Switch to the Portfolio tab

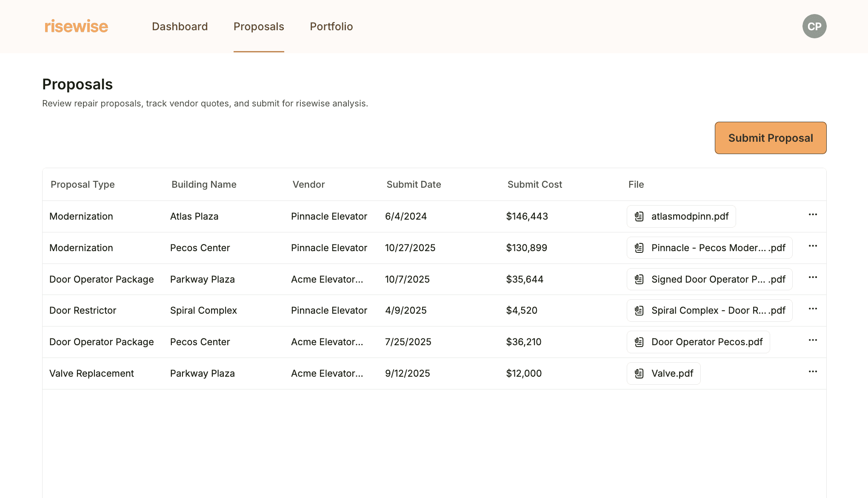tap(331, 26)
